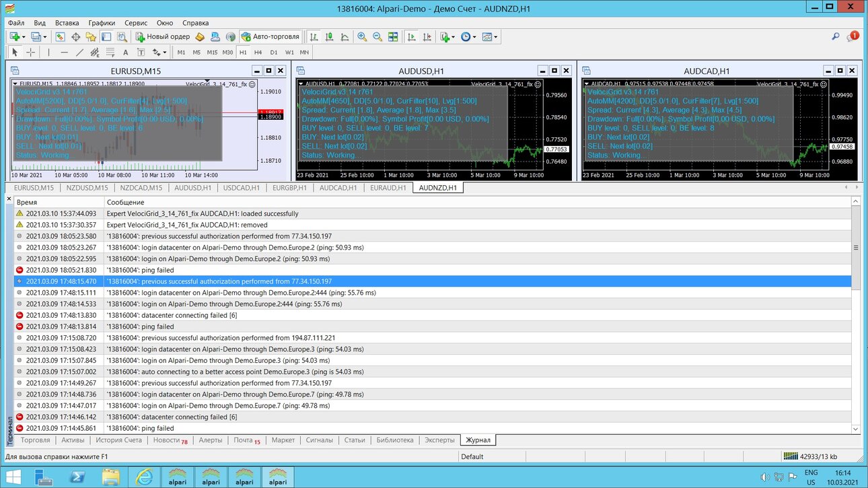Open the Сервис menu

[x=137, y=23]
